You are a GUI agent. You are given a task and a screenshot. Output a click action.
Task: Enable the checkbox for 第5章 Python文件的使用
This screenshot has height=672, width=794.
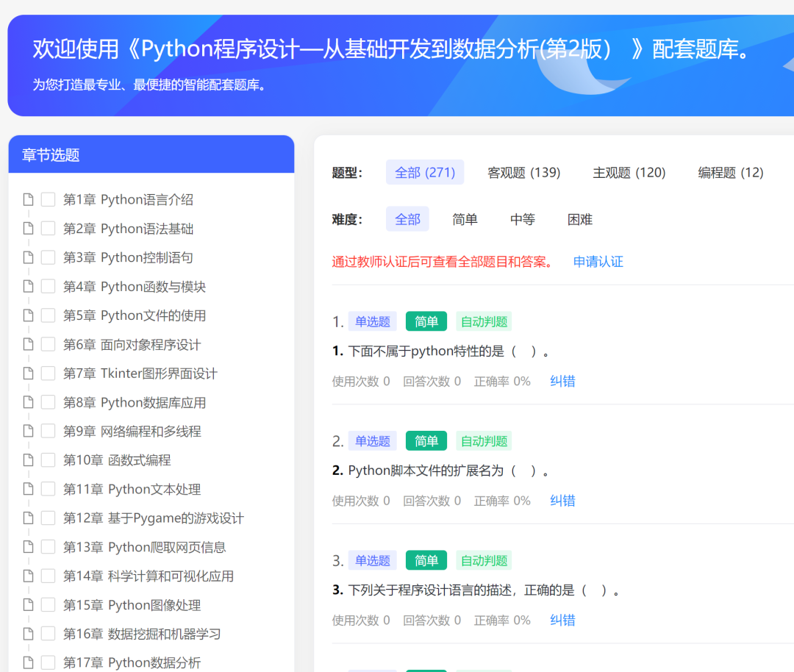tap(48, 315)
